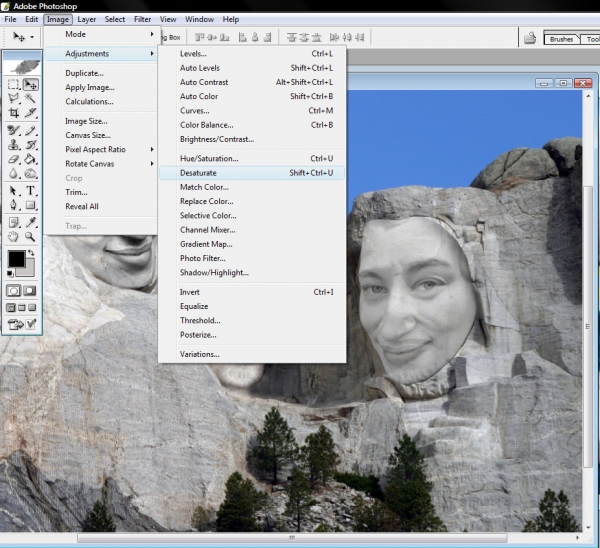Choose Canvas Size command
This screenshot has height=548, width=600.
click(101, 135)
